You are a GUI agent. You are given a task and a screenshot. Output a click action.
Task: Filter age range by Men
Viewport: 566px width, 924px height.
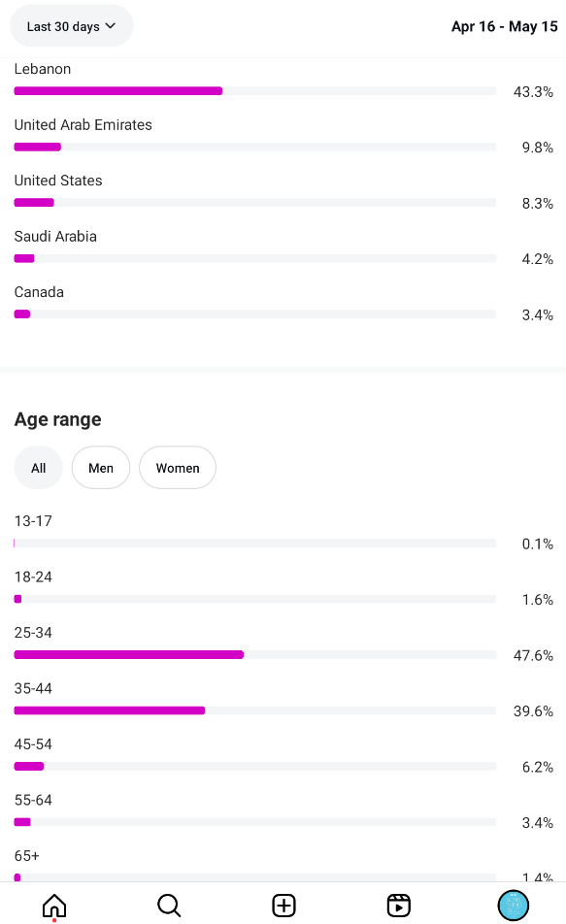[101, 468]
